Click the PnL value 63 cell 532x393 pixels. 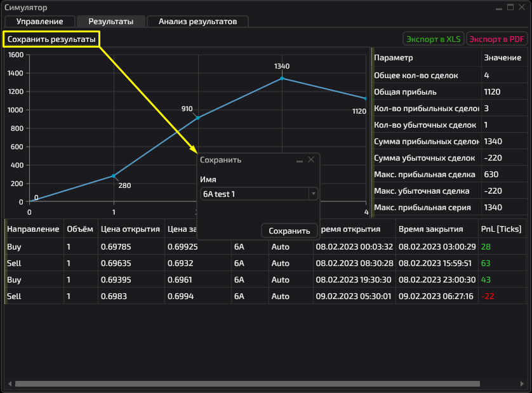502,263
